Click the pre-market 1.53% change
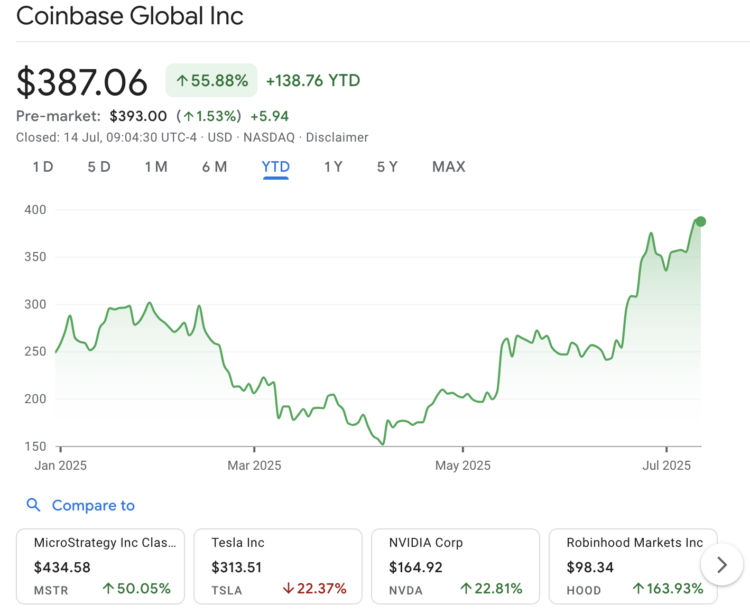Screen dimensions: 750x614 tap(209, 116)
